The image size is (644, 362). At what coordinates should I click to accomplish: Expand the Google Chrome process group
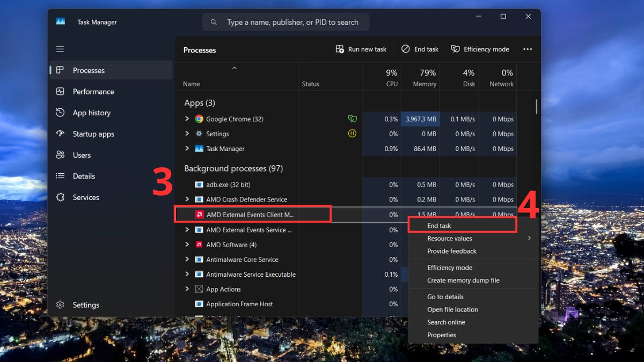(x=187, y=119)
